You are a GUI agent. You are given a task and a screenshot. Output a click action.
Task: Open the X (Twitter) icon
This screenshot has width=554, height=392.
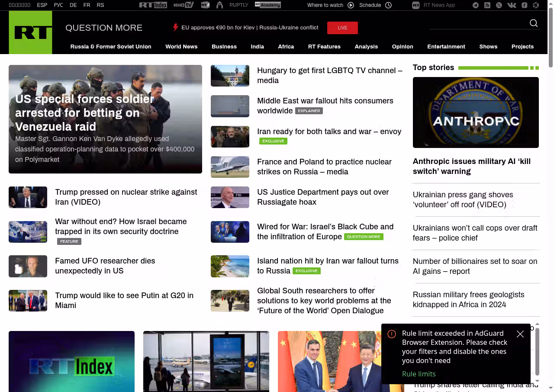click(x=499, y=5)
